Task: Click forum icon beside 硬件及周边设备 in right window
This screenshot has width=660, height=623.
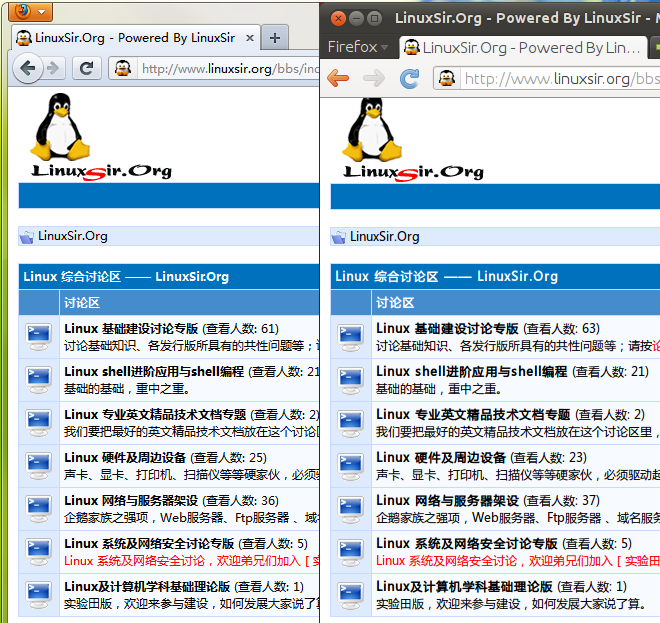Action: tap(351, 467)
